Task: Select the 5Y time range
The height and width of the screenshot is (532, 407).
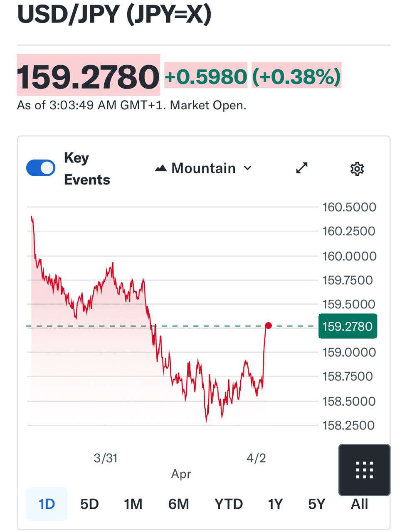Action: [316, 504]
